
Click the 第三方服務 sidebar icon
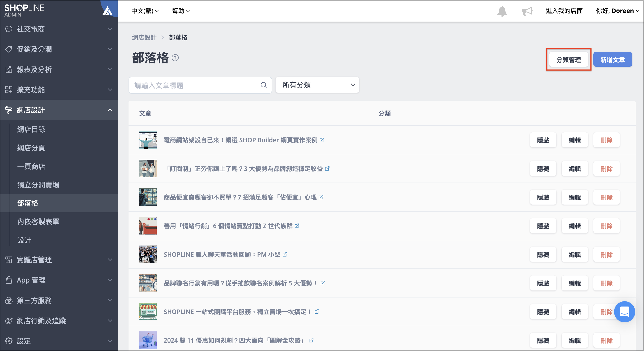[9, 300]
